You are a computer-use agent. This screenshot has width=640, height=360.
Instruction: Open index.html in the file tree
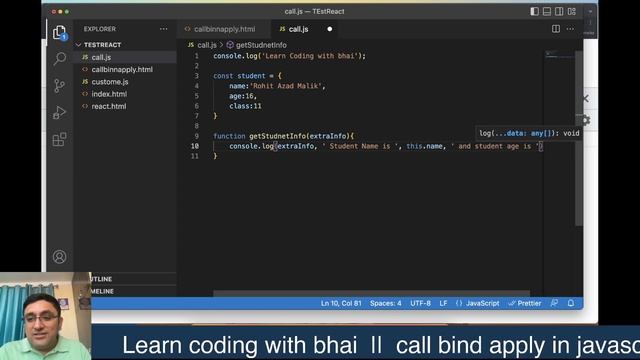point(109,94)
